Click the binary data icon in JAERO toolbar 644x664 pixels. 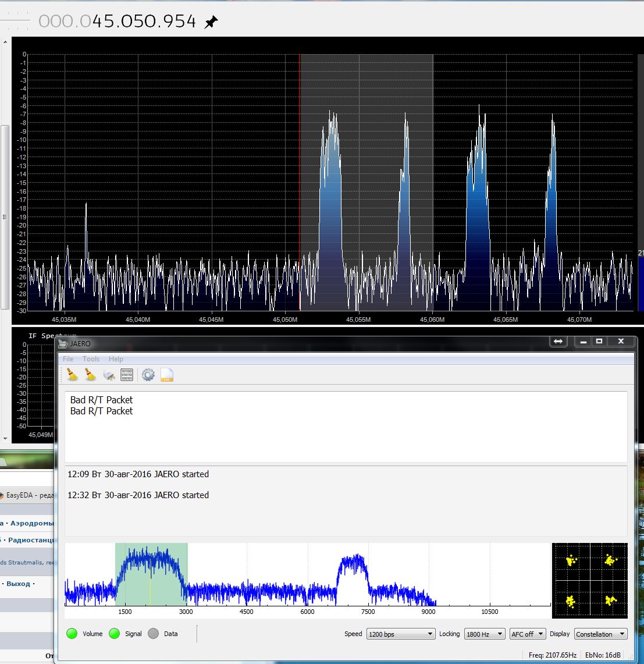[x=127, y=375]
